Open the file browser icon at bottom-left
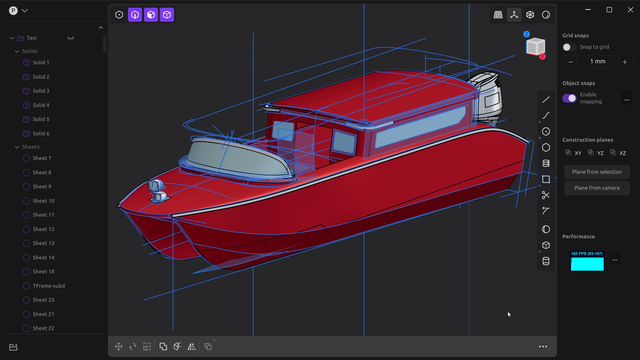This screenshot has width=640, height=360. click(13, 347)
